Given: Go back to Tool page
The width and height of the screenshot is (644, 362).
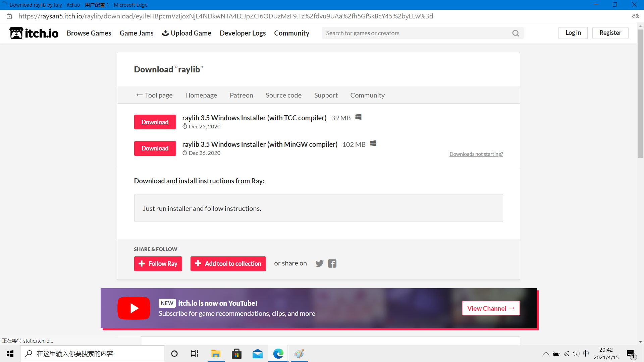Looking at the screenshot, I should coord(154,95).
